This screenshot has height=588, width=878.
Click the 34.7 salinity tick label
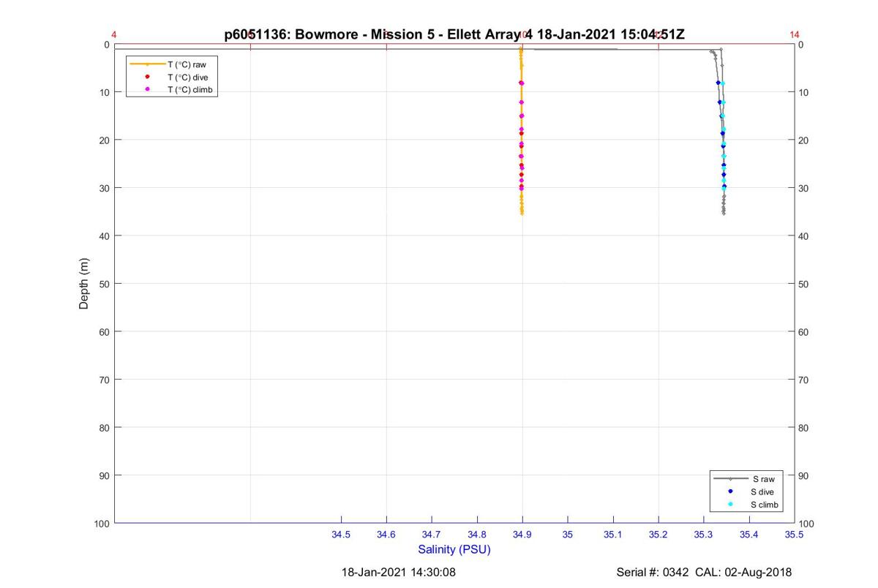tap(432, 535)
